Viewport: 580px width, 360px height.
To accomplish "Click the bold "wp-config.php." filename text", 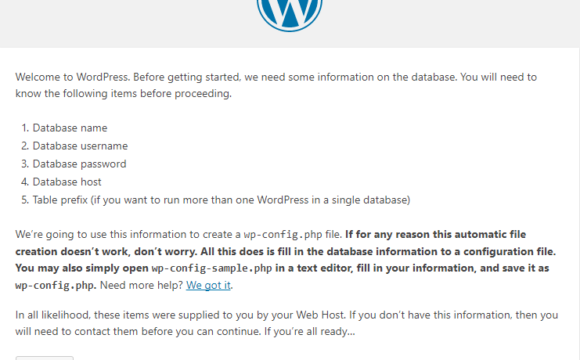I will click(x=56, y=285).
